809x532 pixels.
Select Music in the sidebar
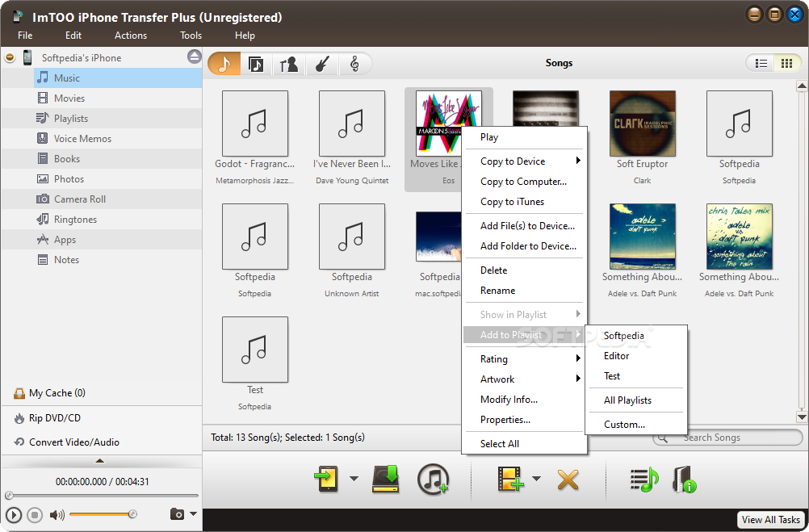(102, 78)
